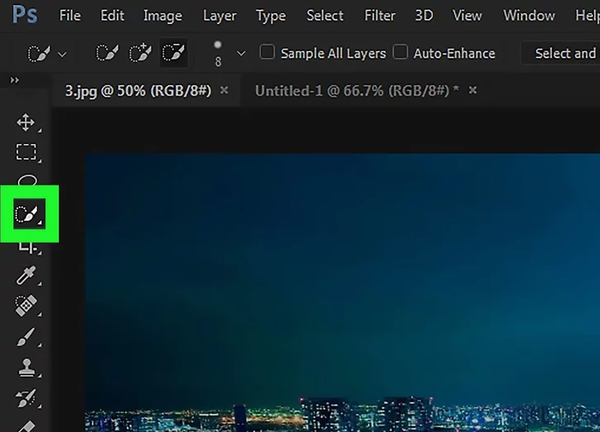Open the Select menu
The height and width of the screenshot is (432, 600).
[325, 16]
